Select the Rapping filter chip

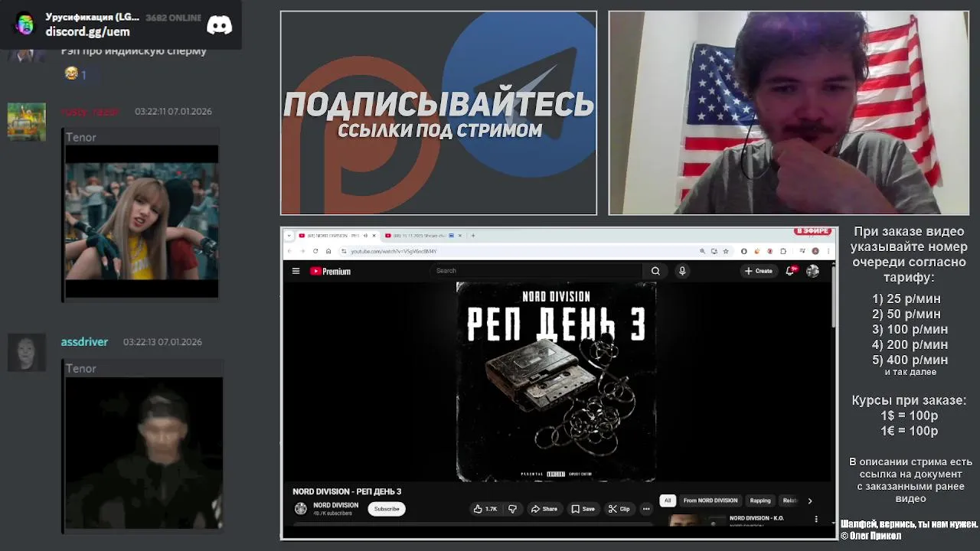(760, 500)
